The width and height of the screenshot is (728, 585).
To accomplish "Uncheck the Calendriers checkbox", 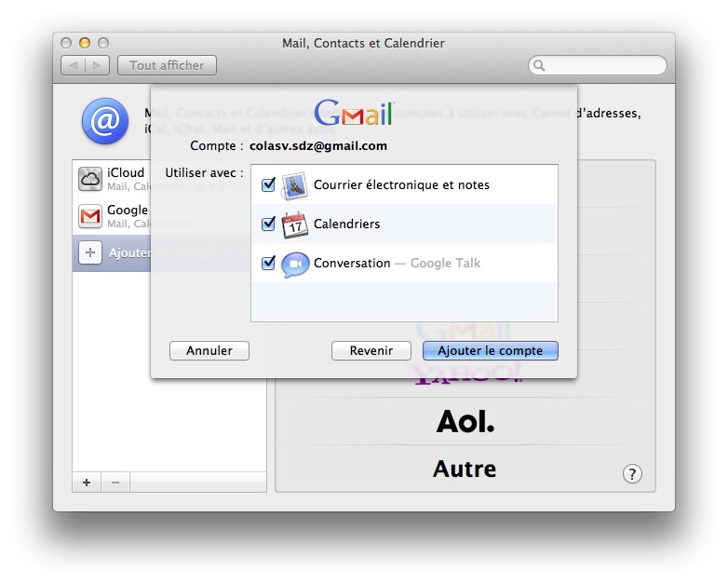I will pyautogui.click(x=268, y=224).
